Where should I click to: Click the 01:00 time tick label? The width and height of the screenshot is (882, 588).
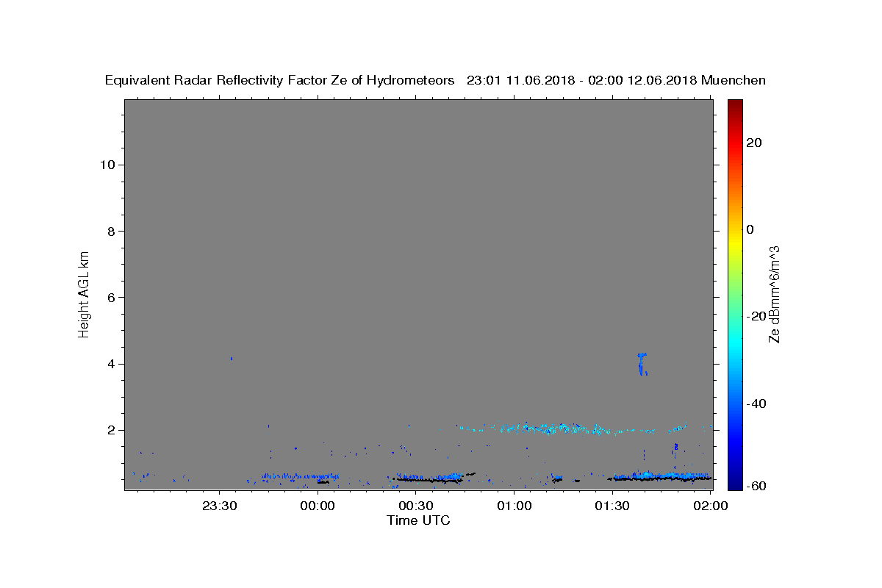514,506
